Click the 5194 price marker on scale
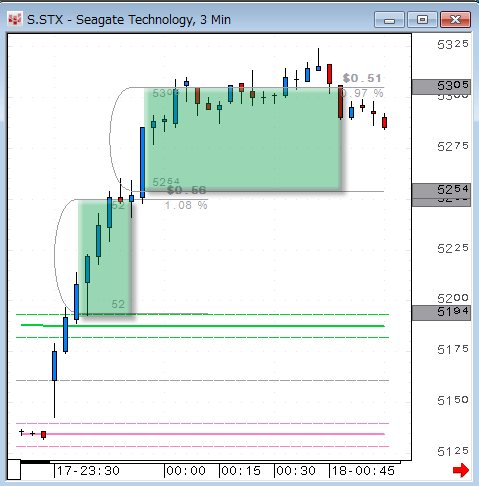The image size is (479, 486). [441, 312]
